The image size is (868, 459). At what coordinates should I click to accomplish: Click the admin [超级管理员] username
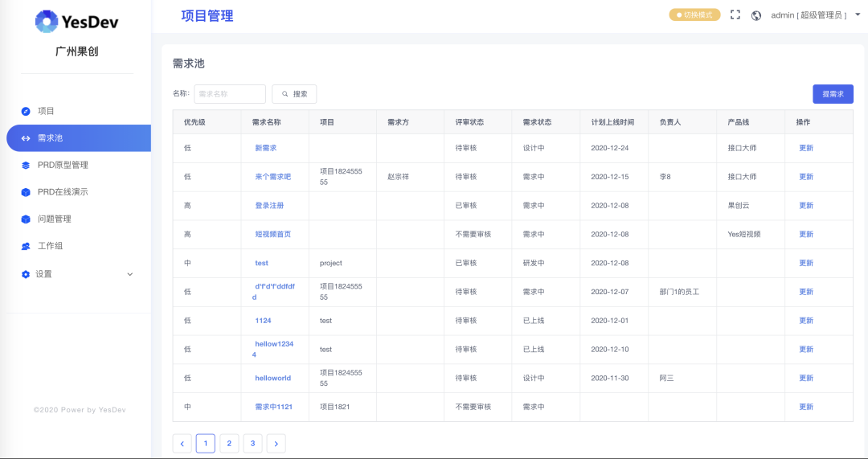(809, 15)
